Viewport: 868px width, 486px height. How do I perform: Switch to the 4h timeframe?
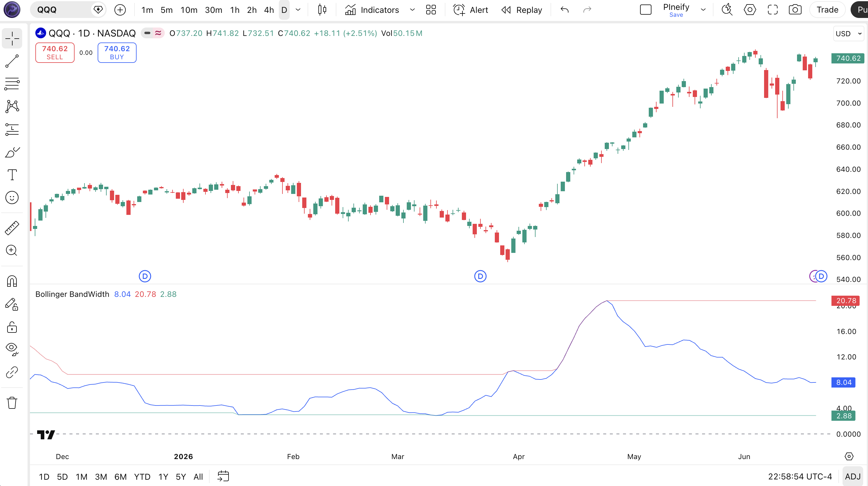coord(269,10)
